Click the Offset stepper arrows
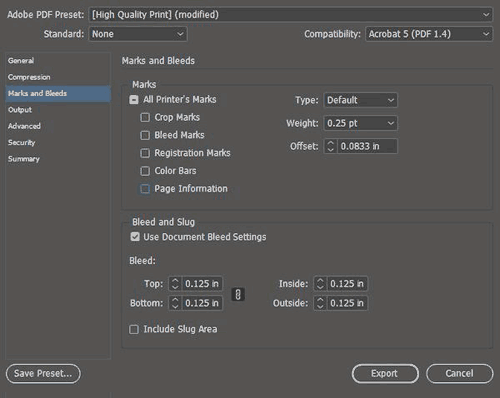The width and height of the screenshot is (500, 398). [x=330, y=146]
